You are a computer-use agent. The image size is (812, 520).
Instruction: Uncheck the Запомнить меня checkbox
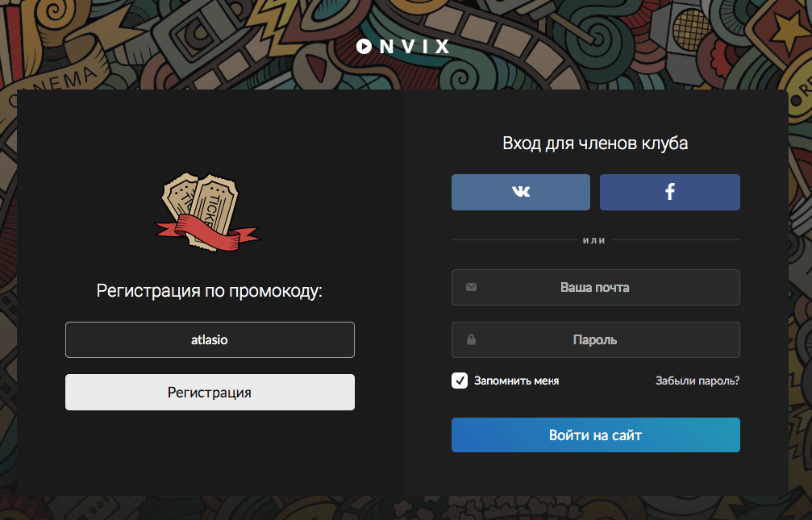click(460, 381)
